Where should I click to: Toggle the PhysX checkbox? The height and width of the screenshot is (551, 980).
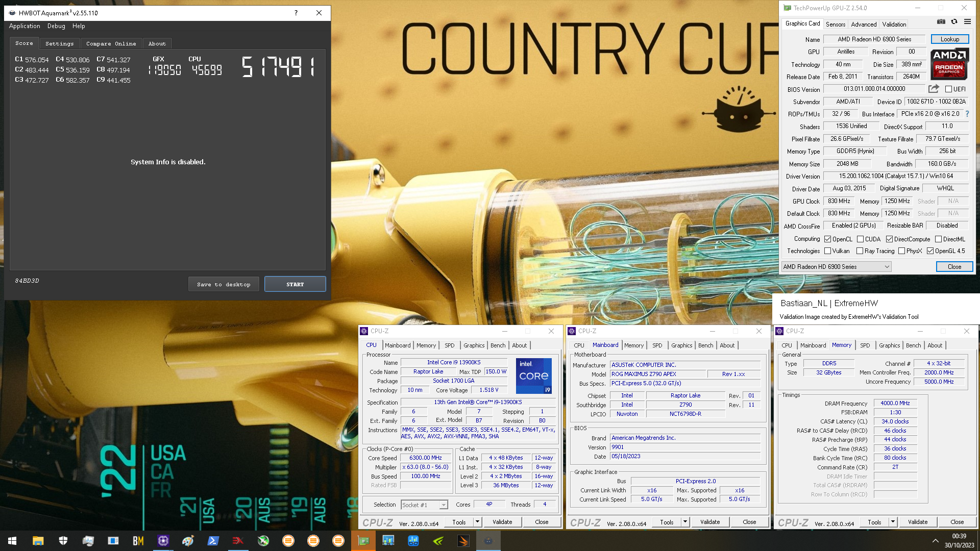coord(902,251)
